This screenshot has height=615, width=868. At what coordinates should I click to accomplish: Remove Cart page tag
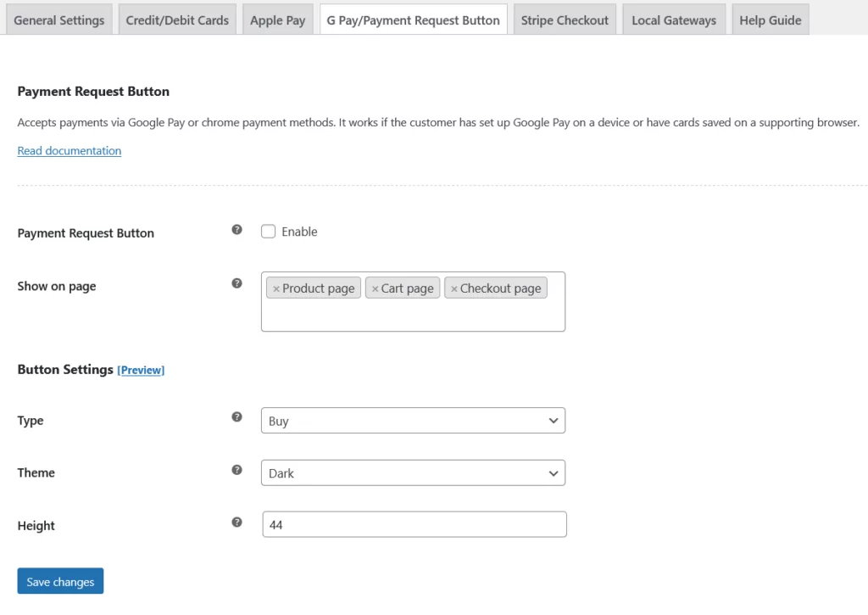[x=375, y=288]
